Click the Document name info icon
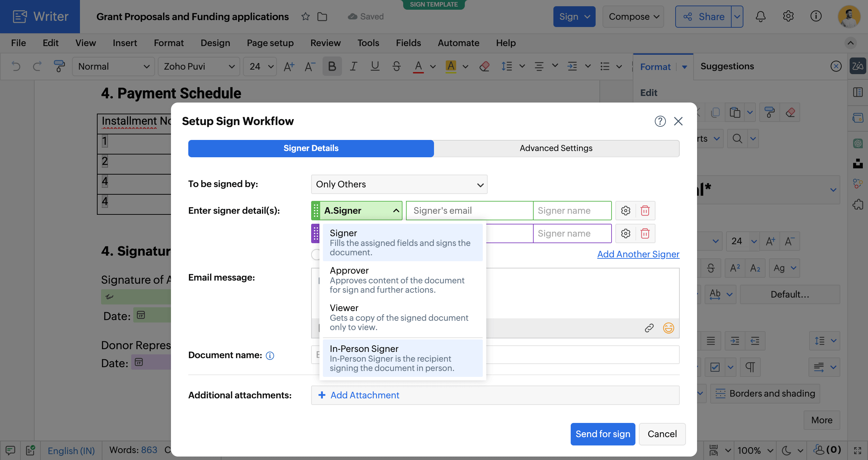868x460 pixels. (270, 356)
